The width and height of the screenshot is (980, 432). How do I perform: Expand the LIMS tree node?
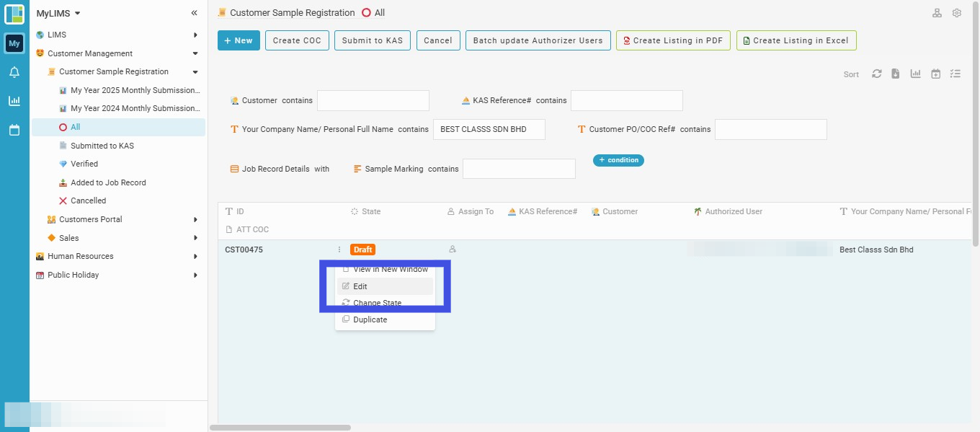[x=195, y=35]
